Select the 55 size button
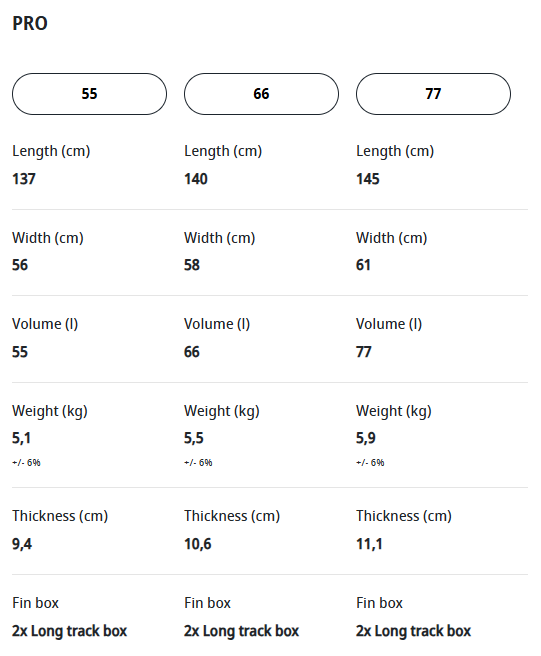The height and width of the screenshot is (656, 541). tap(90, 94)
